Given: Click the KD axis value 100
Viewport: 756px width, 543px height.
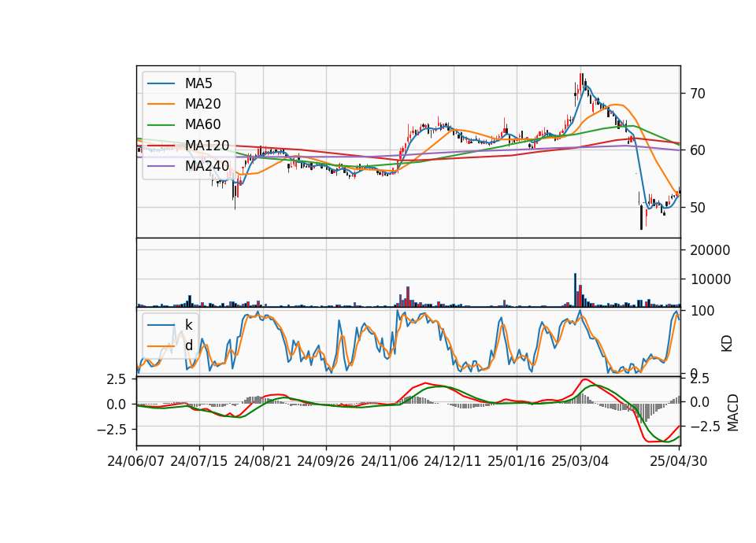Looking at the screenshot, I should point(703,311).
